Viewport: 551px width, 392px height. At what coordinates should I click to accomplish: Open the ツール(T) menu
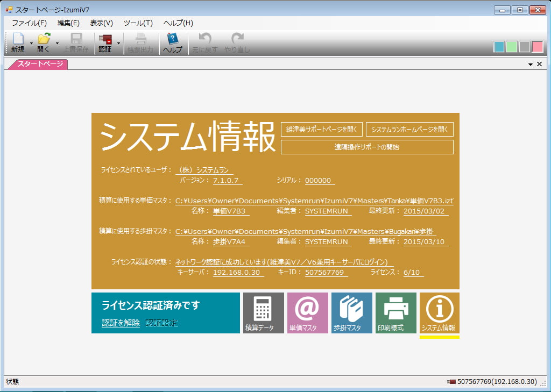138,23
